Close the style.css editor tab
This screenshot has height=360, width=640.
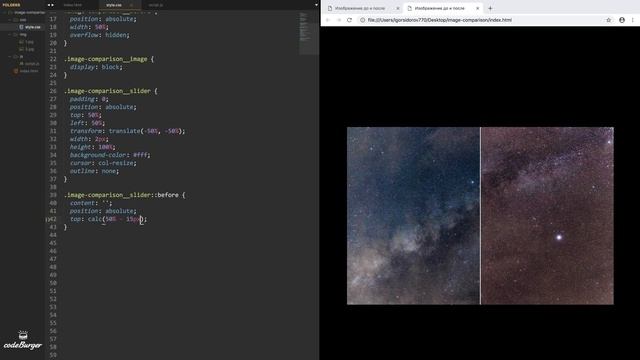(131, 5)
